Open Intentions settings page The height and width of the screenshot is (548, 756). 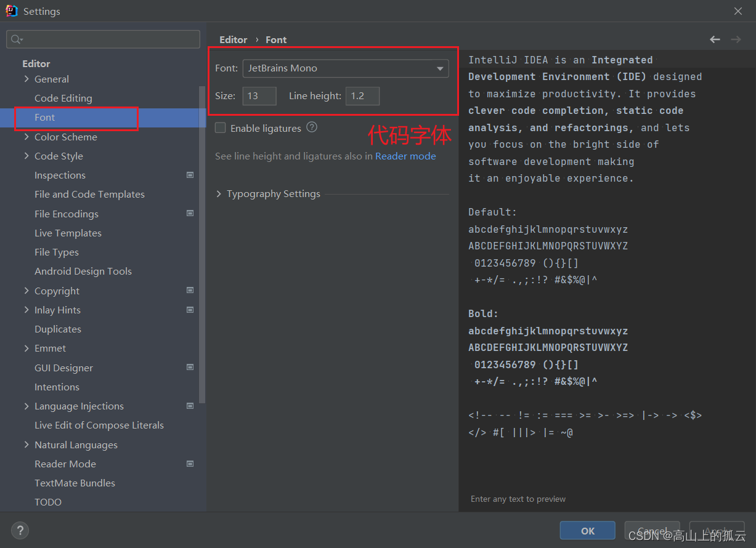tap(57, 387)
